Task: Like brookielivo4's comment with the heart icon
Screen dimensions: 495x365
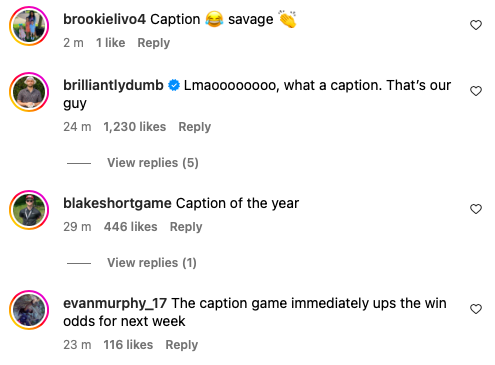Action: pos(476,25)
